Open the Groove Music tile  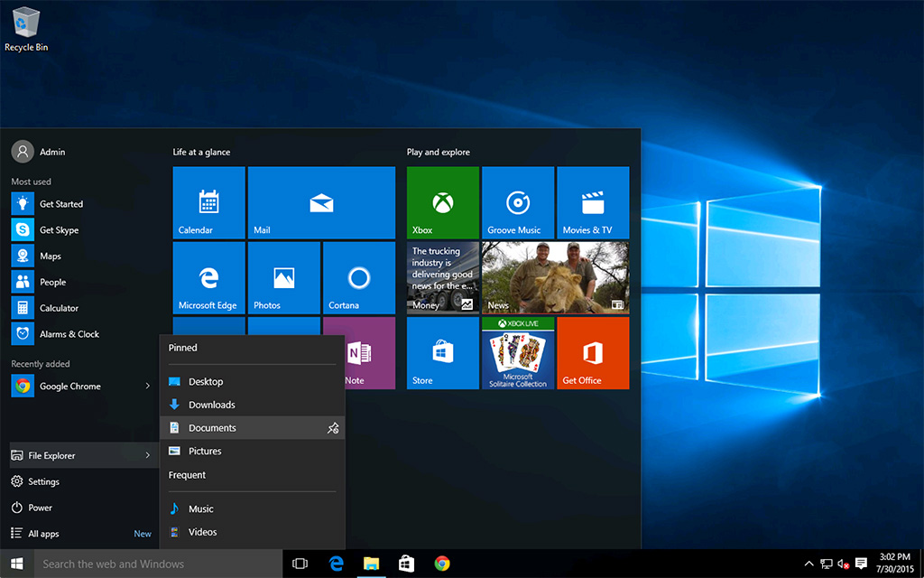518,202
